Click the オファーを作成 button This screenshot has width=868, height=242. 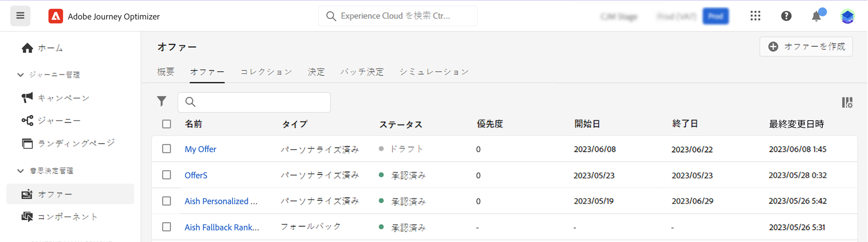tap(806, 47)
